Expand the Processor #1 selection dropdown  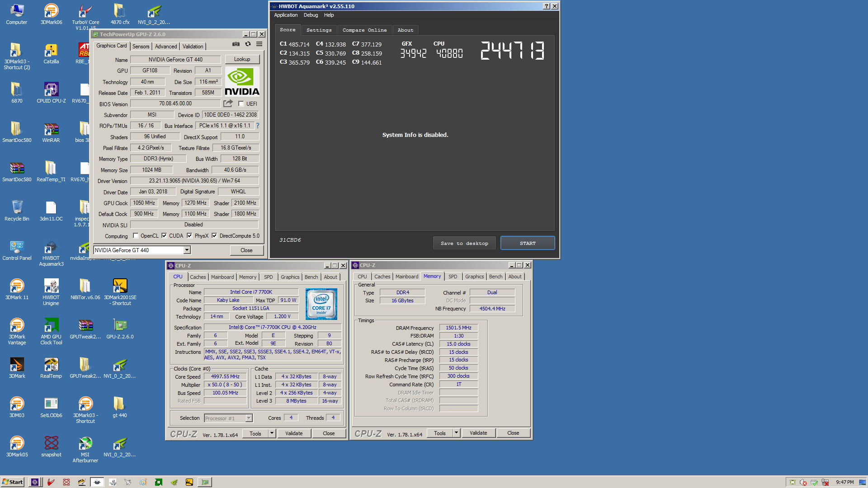click(x=249, y=418)
